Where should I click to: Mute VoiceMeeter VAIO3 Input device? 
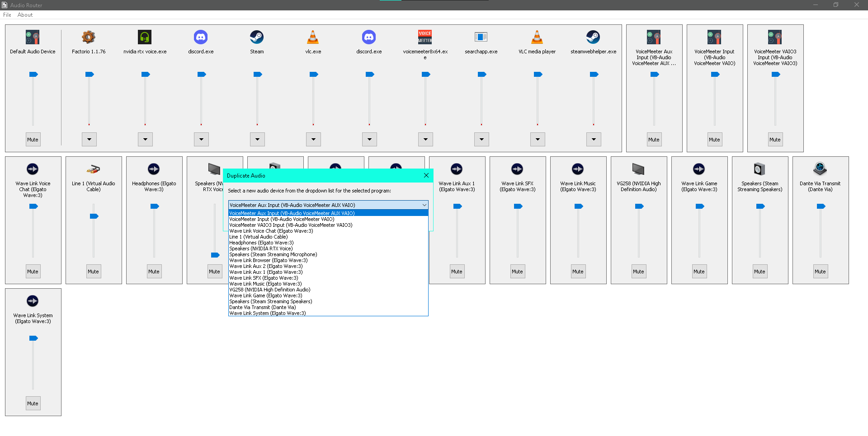click(x=775, y=140)
